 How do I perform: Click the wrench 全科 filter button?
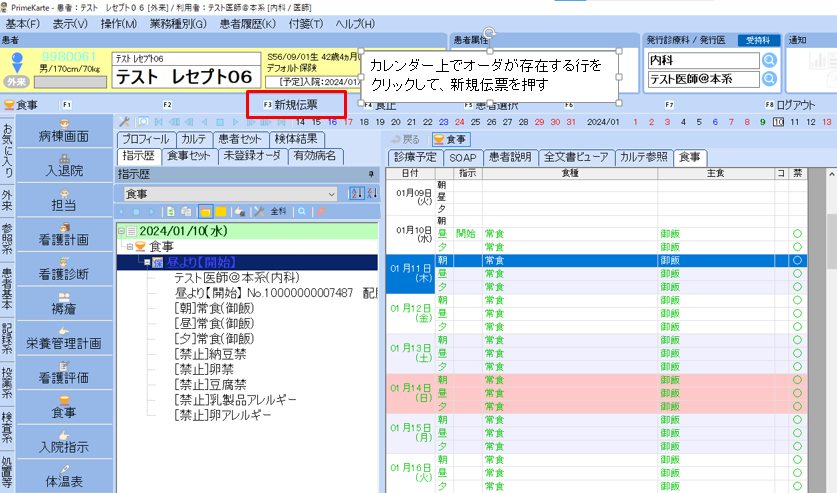click(x=271, y=211)
